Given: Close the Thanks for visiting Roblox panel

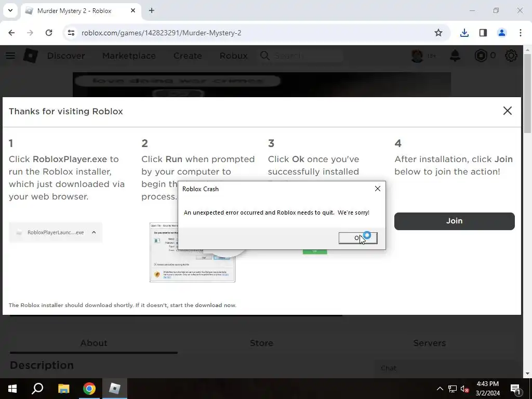Looking at the screenshot, I should (x=507, y=111).
